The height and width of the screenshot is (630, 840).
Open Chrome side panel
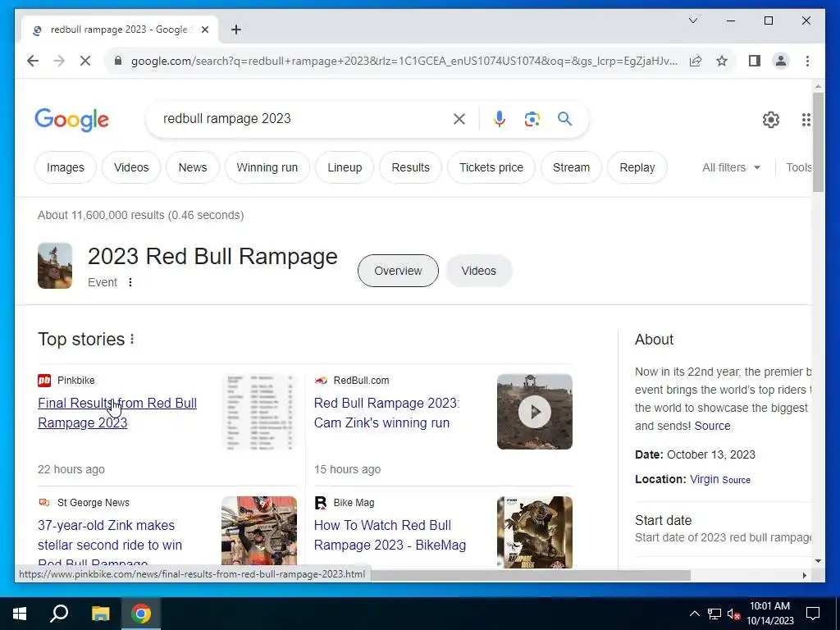pos(755,61)
